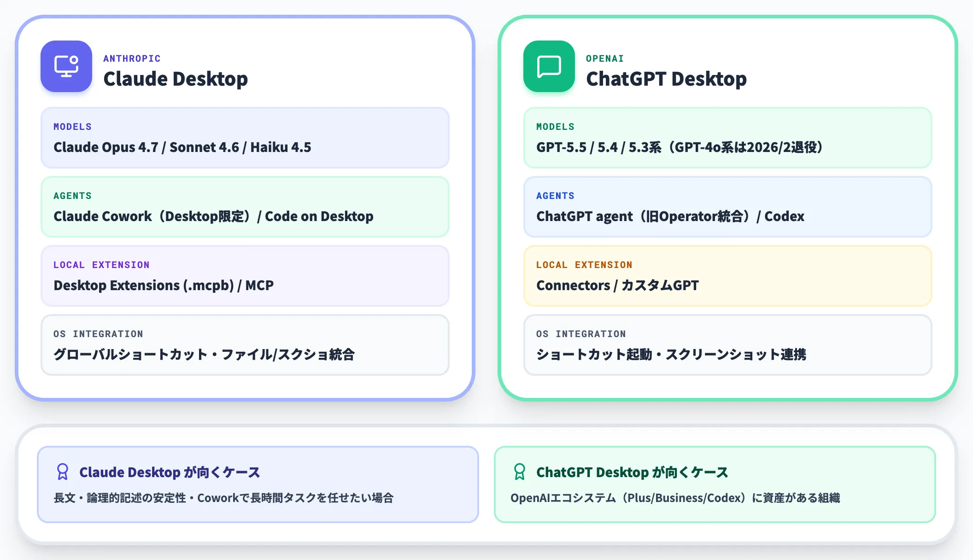Click the AGENTS label in the Claude card

pos(72,196)
